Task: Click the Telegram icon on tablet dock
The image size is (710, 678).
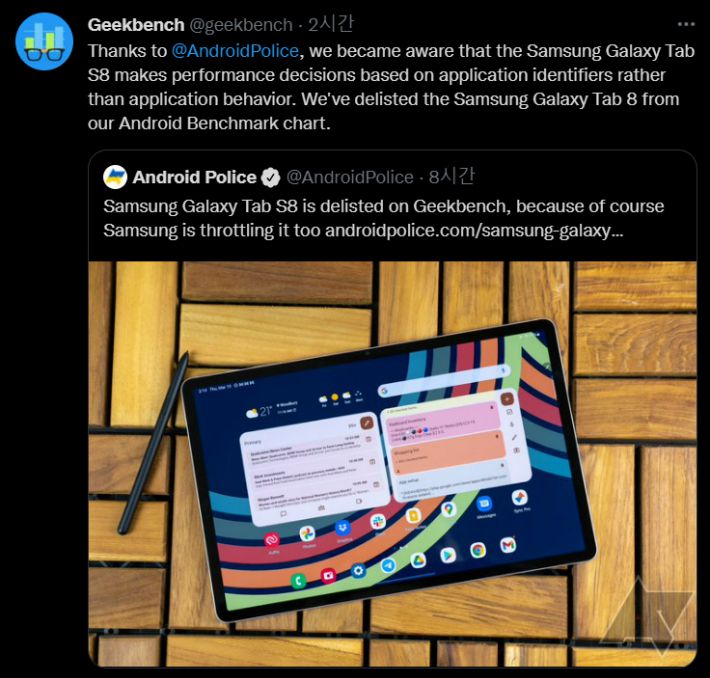Action: point(388,565)
